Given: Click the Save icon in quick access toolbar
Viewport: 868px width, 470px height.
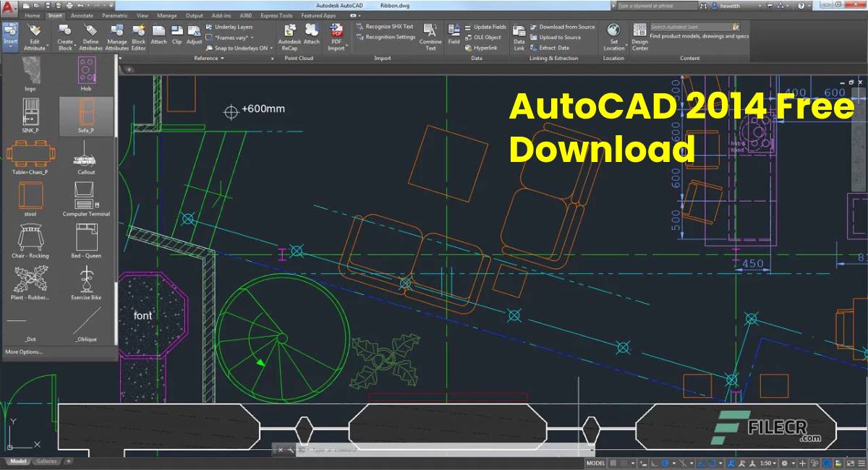Looking at the screenshot, I should (48, 6).
